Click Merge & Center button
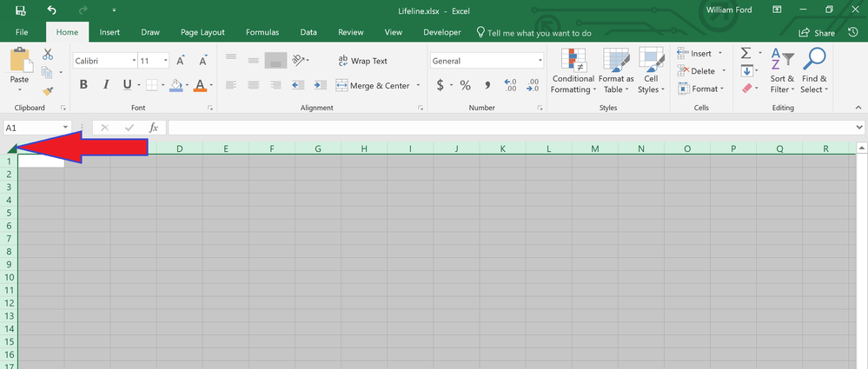Screen dimensions: 868x369 click(373, 86)
